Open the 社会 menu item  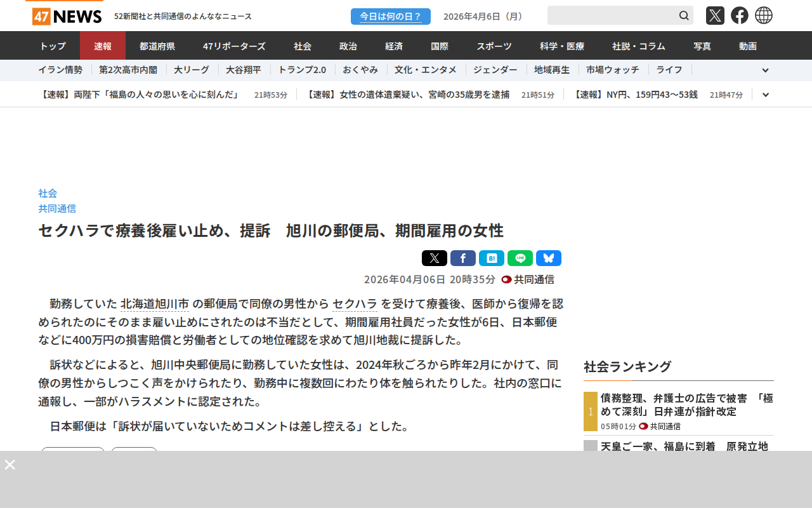[x=303, y=46]
